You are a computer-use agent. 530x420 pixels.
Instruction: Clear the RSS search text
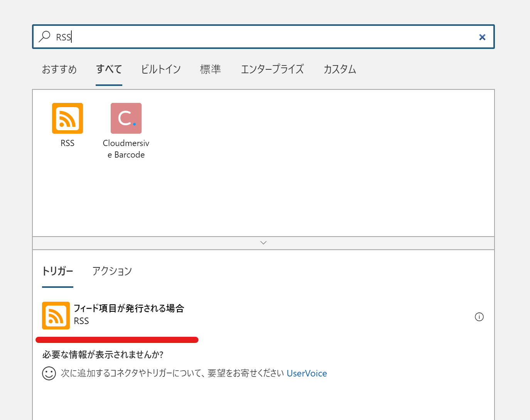coord(482,37)
